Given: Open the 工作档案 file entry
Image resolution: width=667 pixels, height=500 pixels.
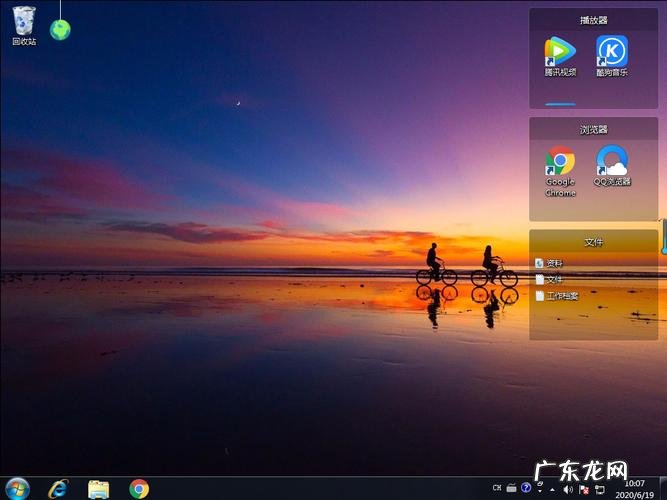Looking at the screenshot, I should pyautogui.click(x=557, y=296).
